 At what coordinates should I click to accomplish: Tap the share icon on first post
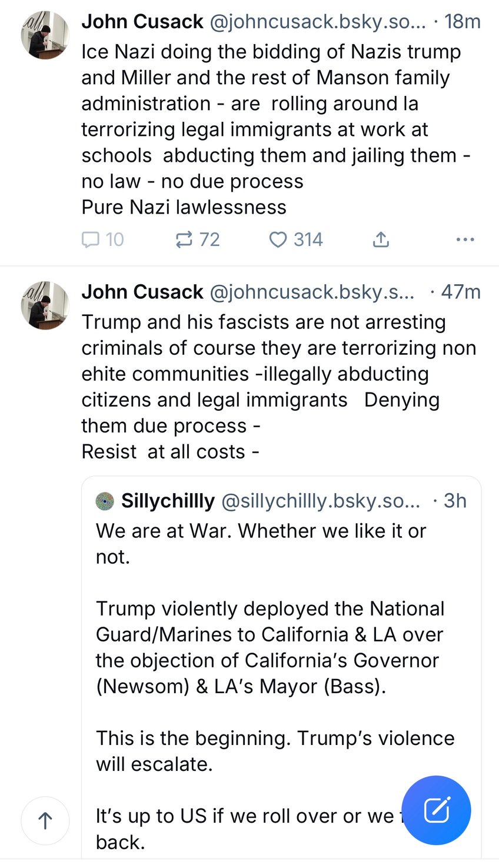point(381,240)
